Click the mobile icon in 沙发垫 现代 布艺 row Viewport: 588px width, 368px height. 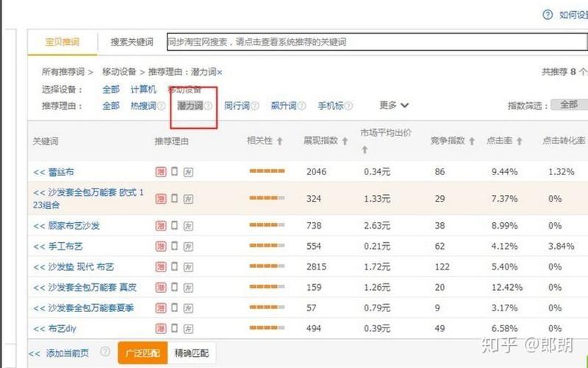[x=174, y=266]
